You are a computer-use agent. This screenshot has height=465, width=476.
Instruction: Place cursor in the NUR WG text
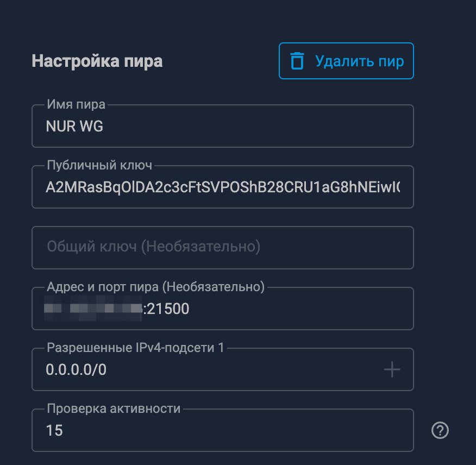74,126
